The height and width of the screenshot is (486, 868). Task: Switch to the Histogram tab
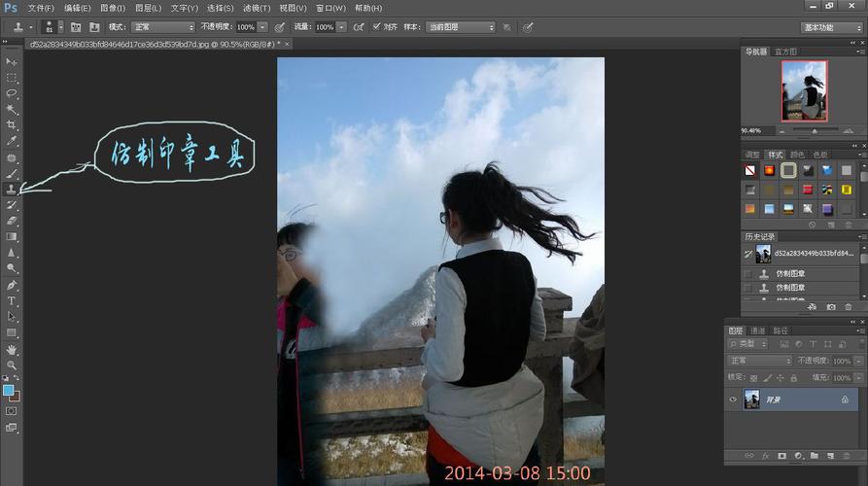785,52
